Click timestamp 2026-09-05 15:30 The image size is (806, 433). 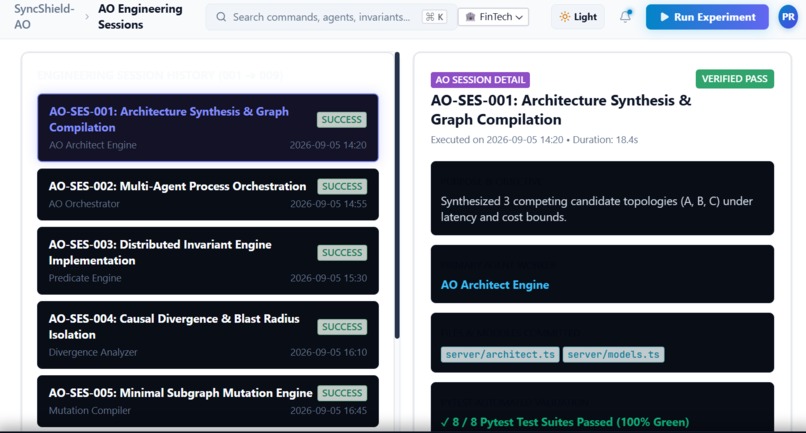tap(328, 278)
